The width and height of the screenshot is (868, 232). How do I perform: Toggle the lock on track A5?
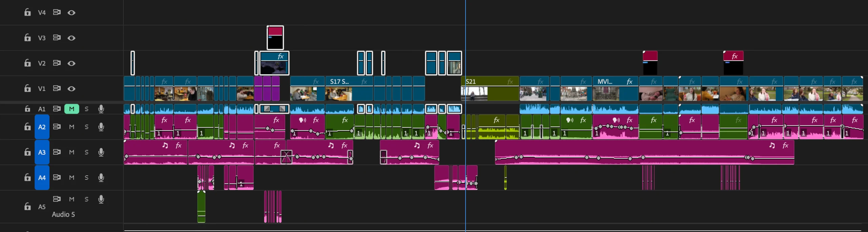(27, 207)
